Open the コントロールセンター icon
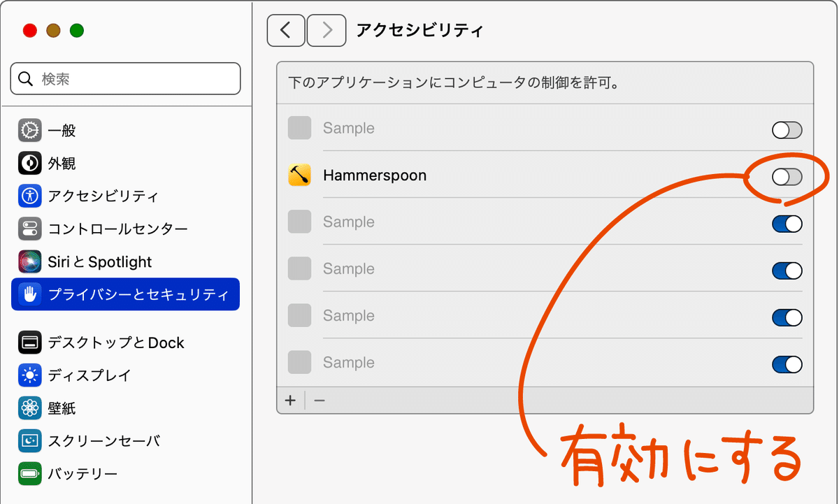The image size is (839, 504). coord(29,229)
